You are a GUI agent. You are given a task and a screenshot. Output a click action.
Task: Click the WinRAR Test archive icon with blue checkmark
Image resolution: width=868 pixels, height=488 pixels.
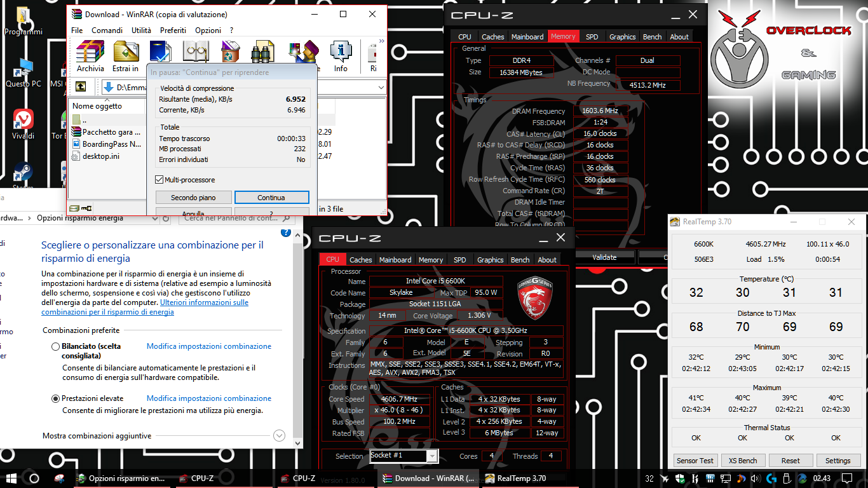(161, 51)
